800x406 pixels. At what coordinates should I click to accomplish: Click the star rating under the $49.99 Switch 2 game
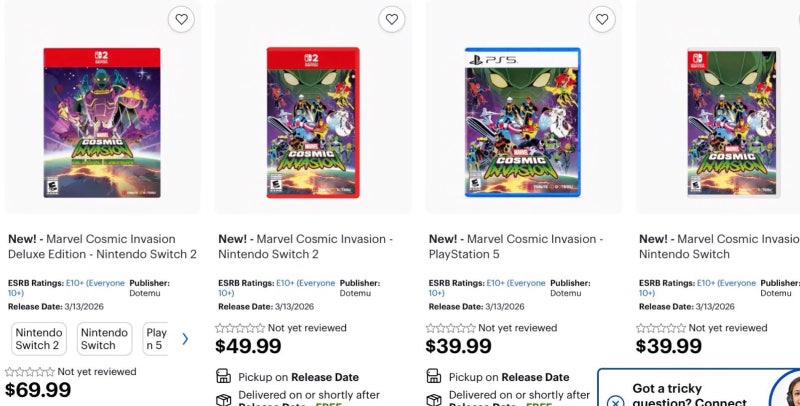tap(241, 328)
